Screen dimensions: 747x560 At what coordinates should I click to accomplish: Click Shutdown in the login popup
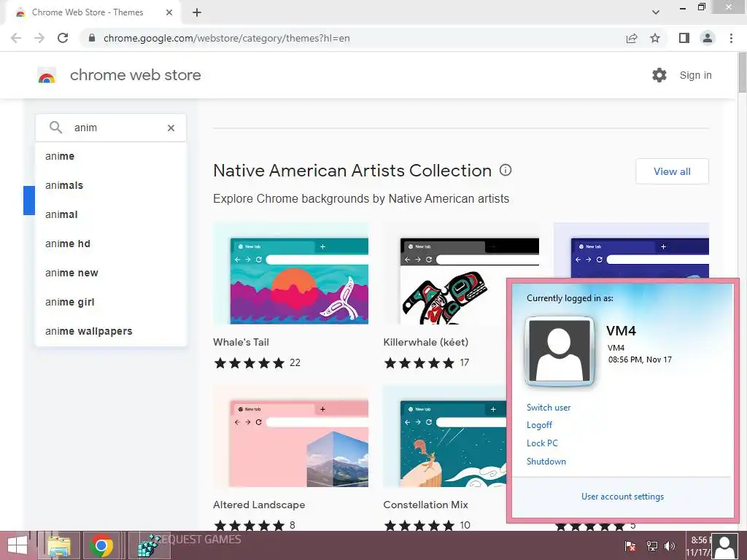pos(546,461)
